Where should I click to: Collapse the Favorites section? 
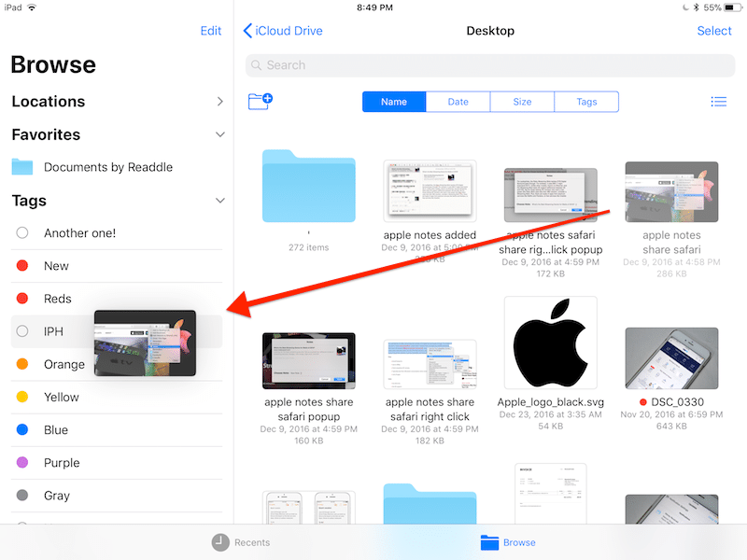click(219, 134)
